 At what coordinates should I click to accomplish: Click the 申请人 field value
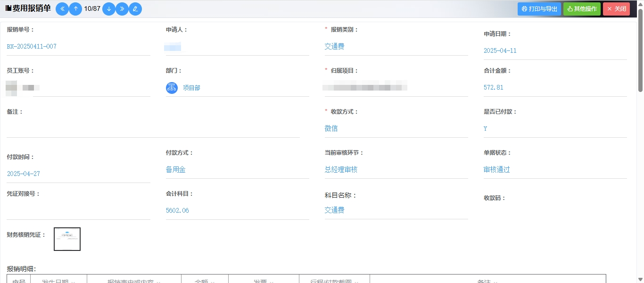pos(173,47)
